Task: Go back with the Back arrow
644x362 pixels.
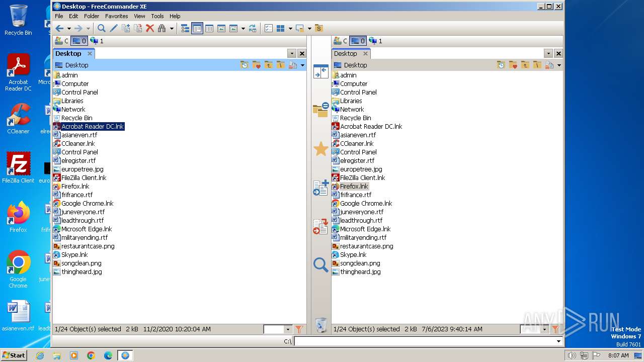Action: [59, 29]
